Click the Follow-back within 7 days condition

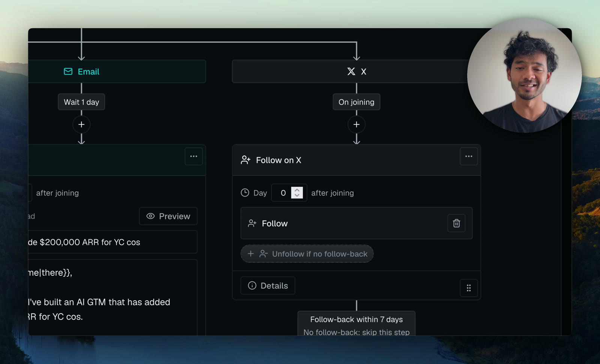357,319
